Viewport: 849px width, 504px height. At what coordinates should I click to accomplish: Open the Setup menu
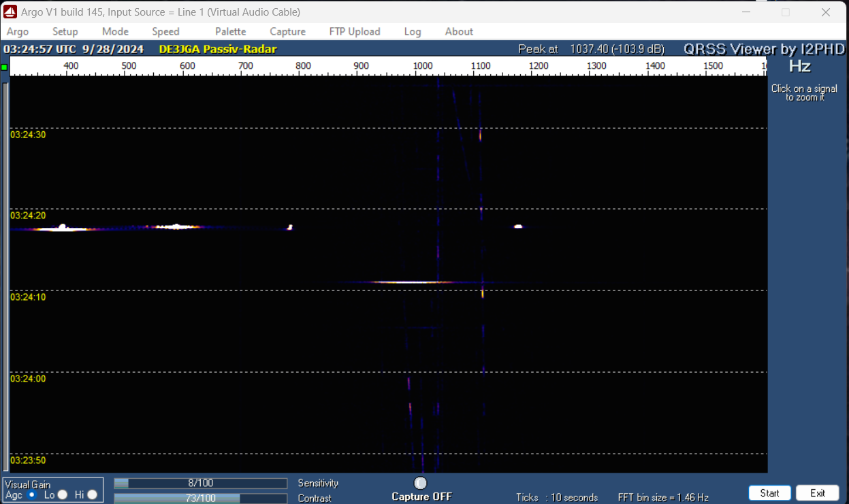pyautogui.click(x=65, y=31)
